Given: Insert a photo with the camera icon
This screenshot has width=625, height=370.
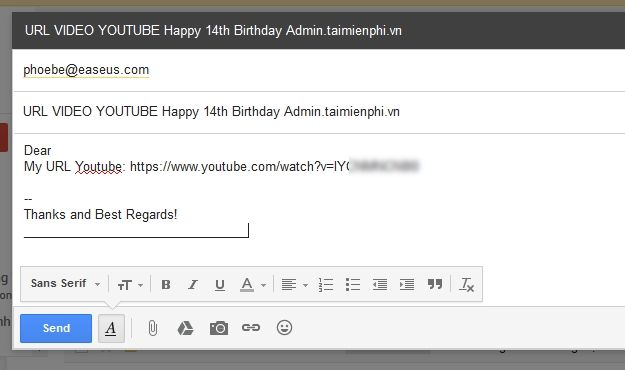Looking at the screenshot, I should click(x=219, y=328).
